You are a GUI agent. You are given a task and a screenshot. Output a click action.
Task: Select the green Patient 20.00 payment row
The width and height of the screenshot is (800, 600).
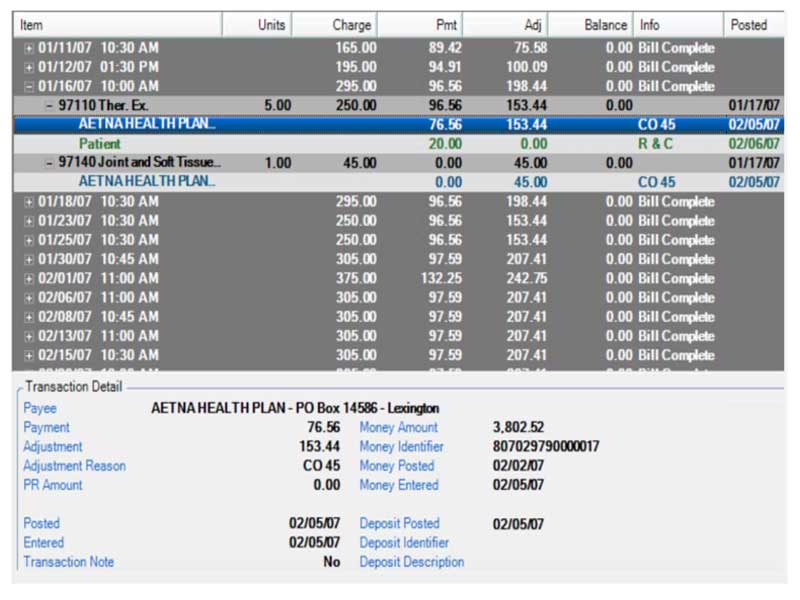tap(399, 144)
